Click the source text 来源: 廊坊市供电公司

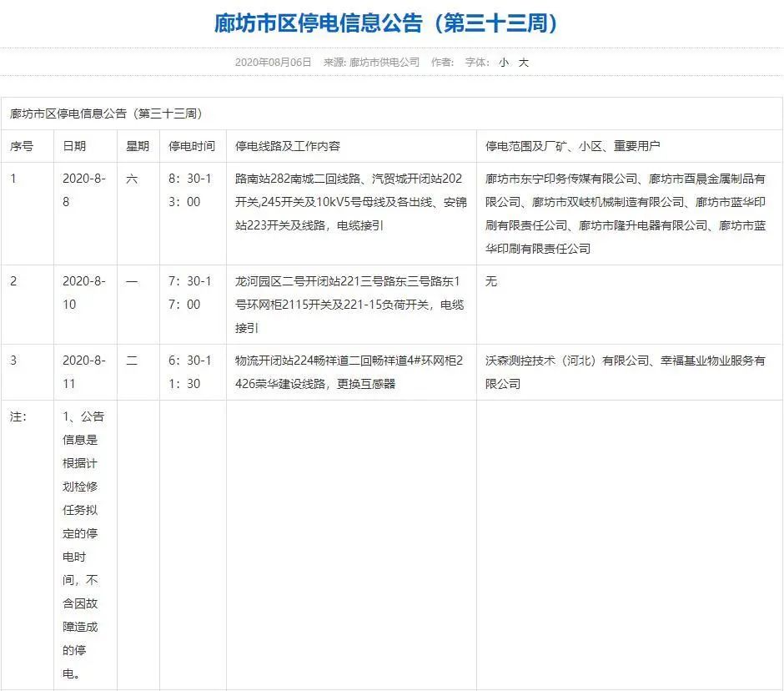pyautogui.click(x=371, y=62)
